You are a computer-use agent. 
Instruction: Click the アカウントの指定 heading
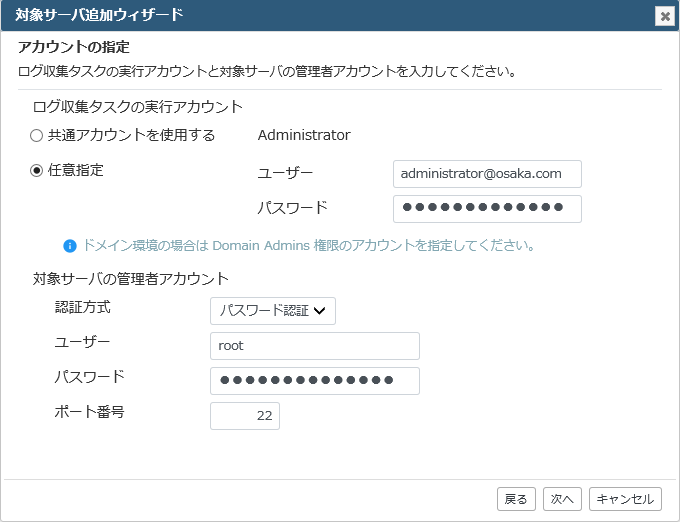point(74,47)
